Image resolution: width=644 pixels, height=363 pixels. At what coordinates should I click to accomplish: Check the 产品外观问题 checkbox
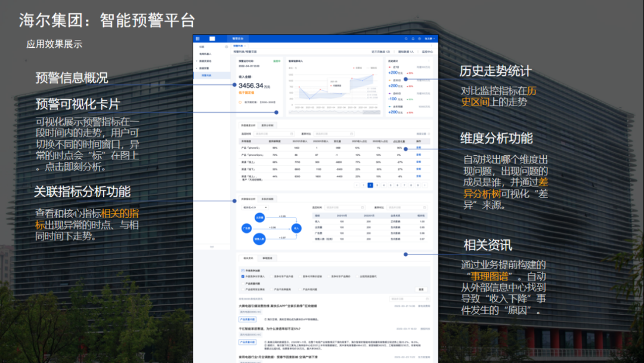tap(300, 290)
